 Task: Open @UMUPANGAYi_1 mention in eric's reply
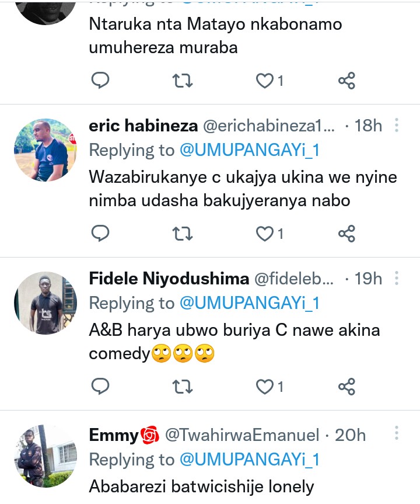[250, 151]
